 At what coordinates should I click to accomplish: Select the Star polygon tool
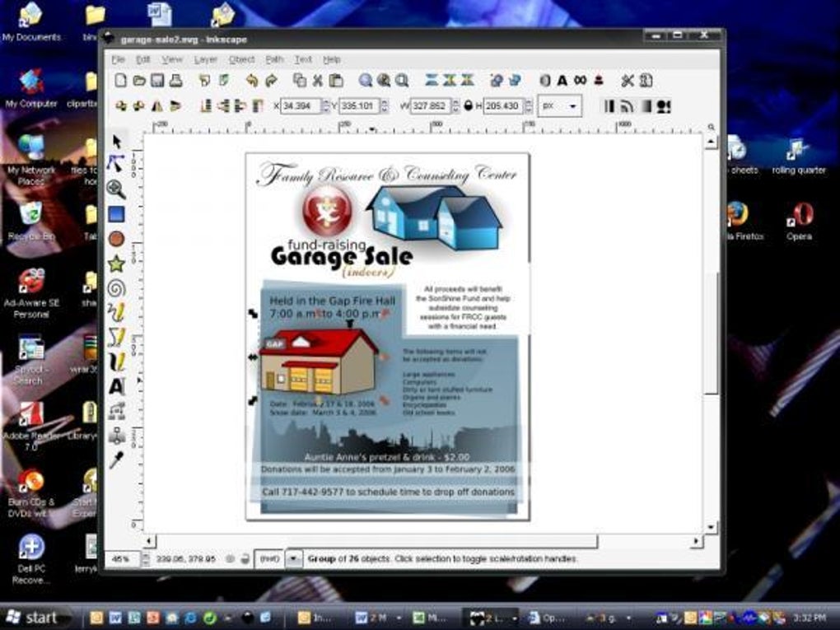[116, 264]
